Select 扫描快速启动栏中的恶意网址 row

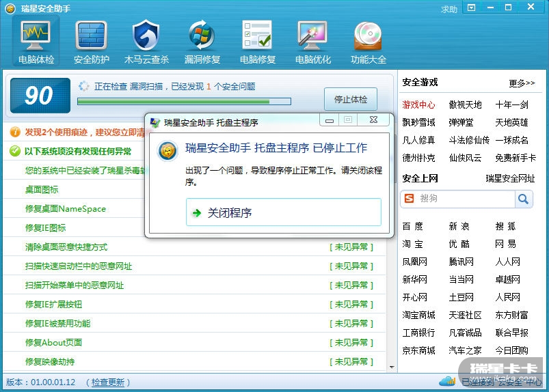point(195,266)
